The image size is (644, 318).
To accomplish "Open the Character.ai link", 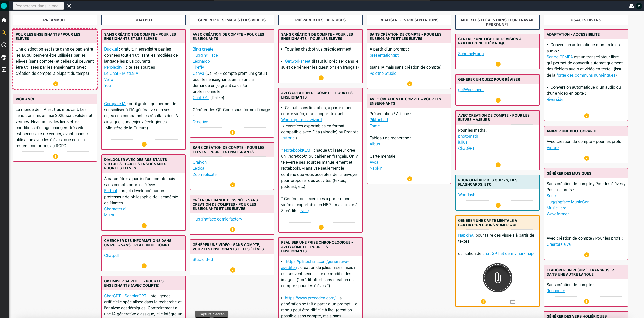I will [x=115, y=209].
